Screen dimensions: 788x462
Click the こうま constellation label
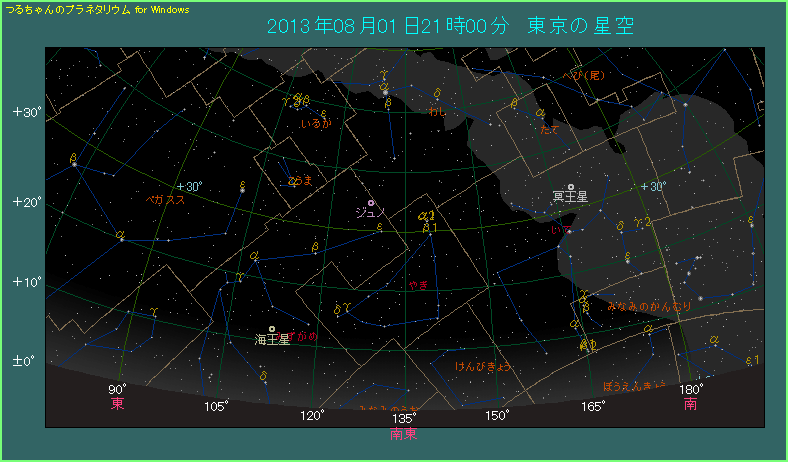pyautogui.click(x=301, y=181)
